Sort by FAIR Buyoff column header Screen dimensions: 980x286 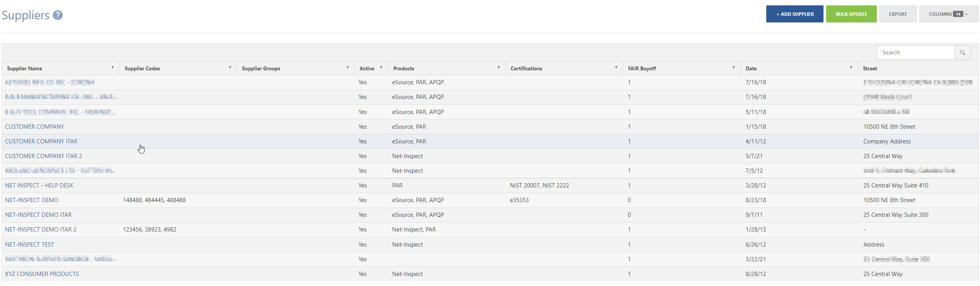point(642,68)
